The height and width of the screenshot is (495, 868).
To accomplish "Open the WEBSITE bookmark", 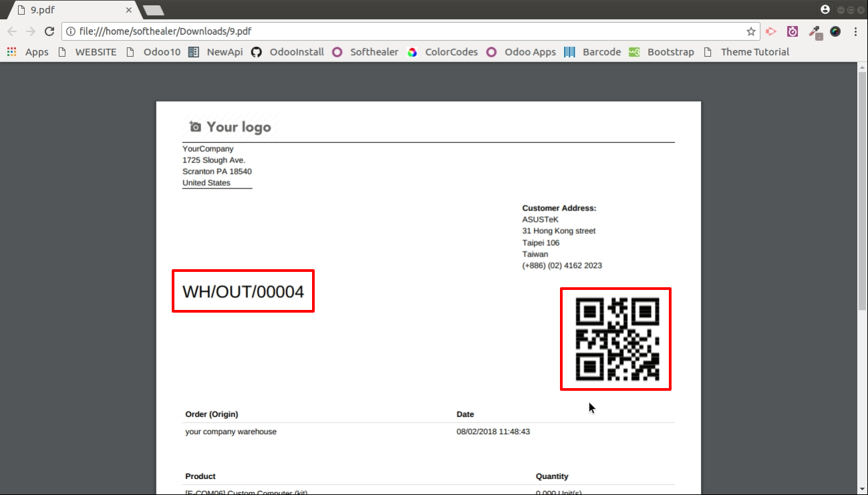I will 88,52.
